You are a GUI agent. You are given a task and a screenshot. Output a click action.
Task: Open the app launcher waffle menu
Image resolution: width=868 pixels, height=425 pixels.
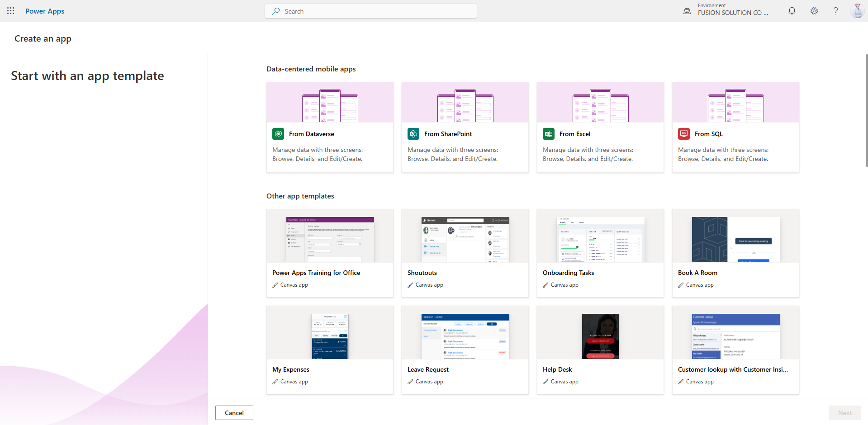(x=11, y=11)
